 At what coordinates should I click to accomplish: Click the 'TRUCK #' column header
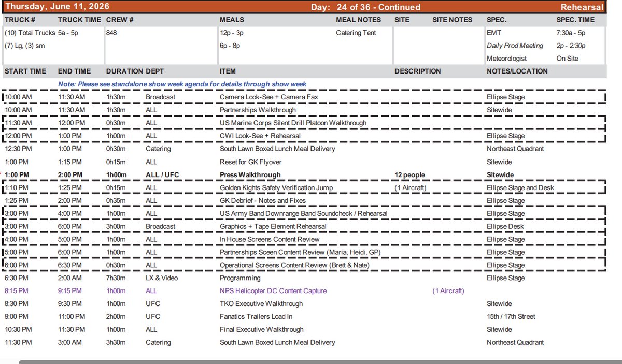19,20
